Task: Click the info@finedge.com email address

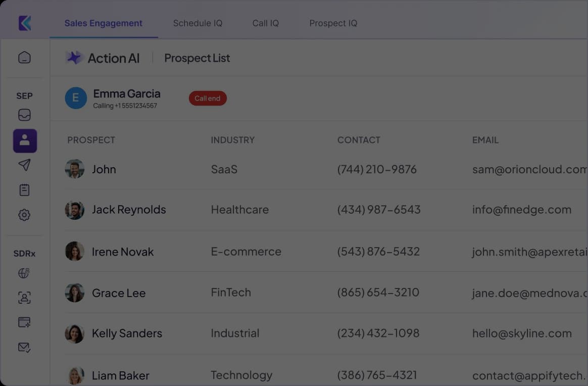Action: [x=521, y=210]
